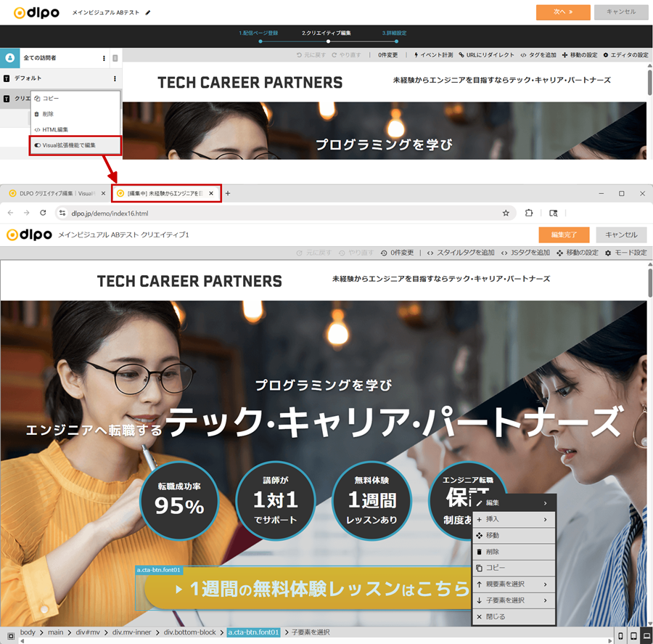The image size is (653, 644).
Task: Click 元に戻す in the upper toolbar
Action: [x=311, y=55]
